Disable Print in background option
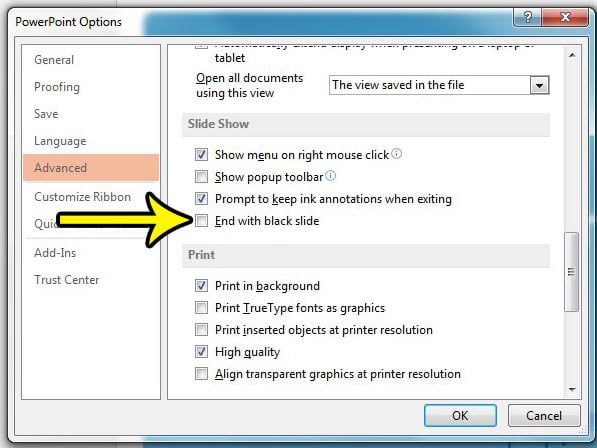The width and height of the screenshot is (597, 448). tap(201, 285)
